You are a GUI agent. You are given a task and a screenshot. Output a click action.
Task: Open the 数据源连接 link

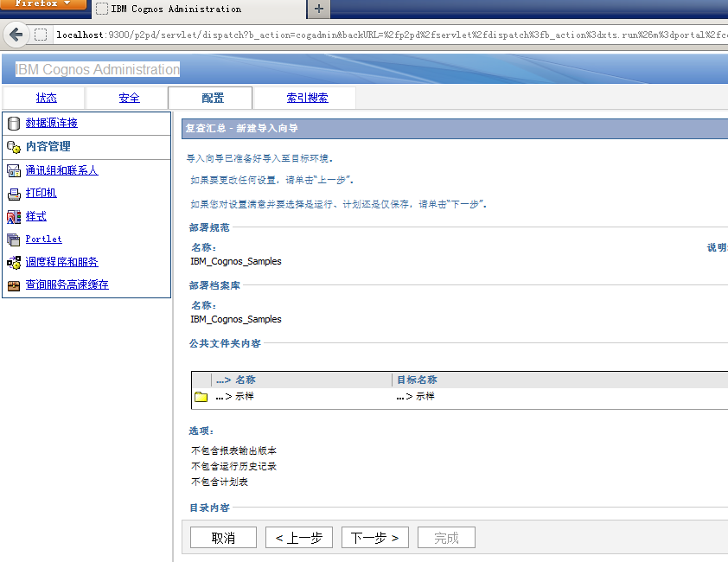(52, 123)
